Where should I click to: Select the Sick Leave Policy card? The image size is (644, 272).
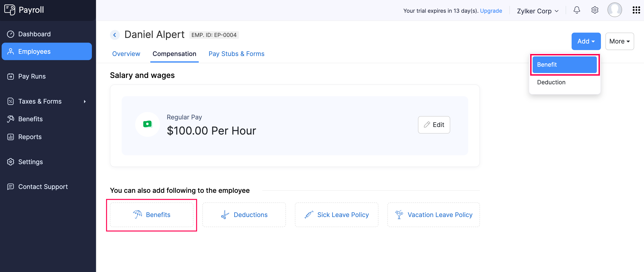pos(337,215)
